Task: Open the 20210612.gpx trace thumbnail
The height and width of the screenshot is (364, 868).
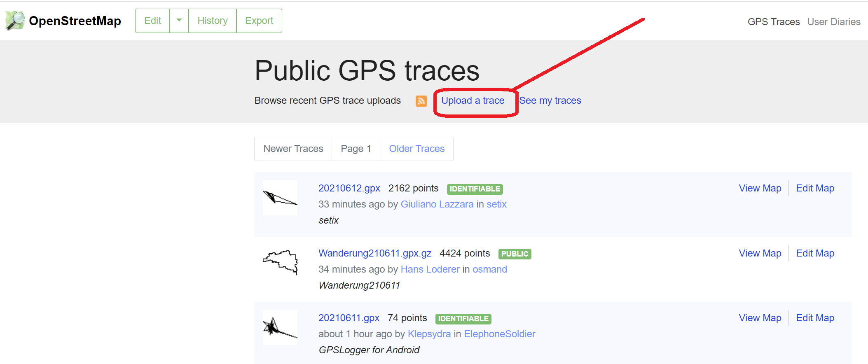Action: pos(280,198)
